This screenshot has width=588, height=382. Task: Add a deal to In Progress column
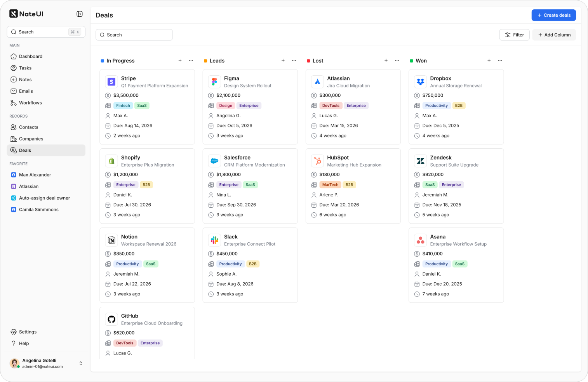pos(180,61)
